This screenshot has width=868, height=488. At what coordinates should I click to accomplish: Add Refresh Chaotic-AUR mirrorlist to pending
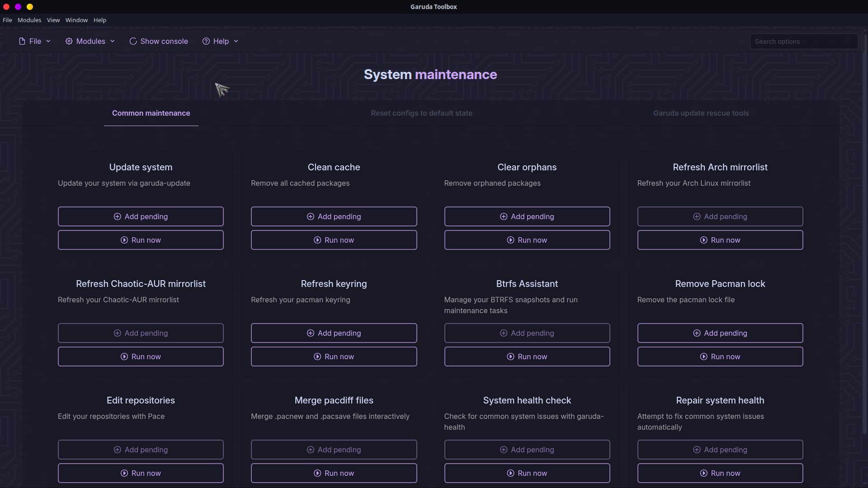pos(141,333)
